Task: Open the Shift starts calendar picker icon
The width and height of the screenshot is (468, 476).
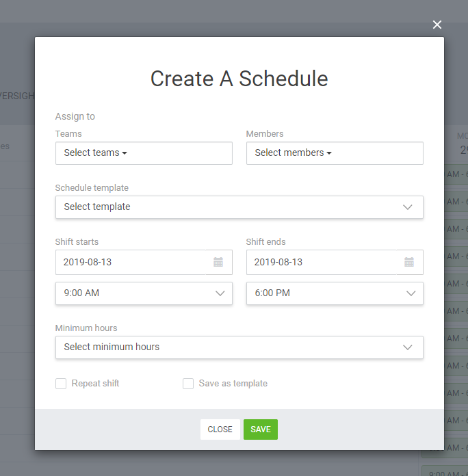Action: click(218, 263)
